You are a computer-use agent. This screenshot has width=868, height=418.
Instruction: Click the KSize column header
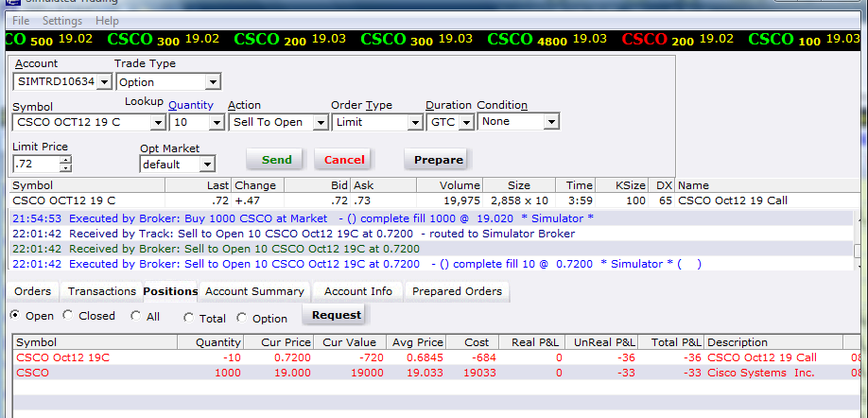pyautogui.click(x=621, y=185)
